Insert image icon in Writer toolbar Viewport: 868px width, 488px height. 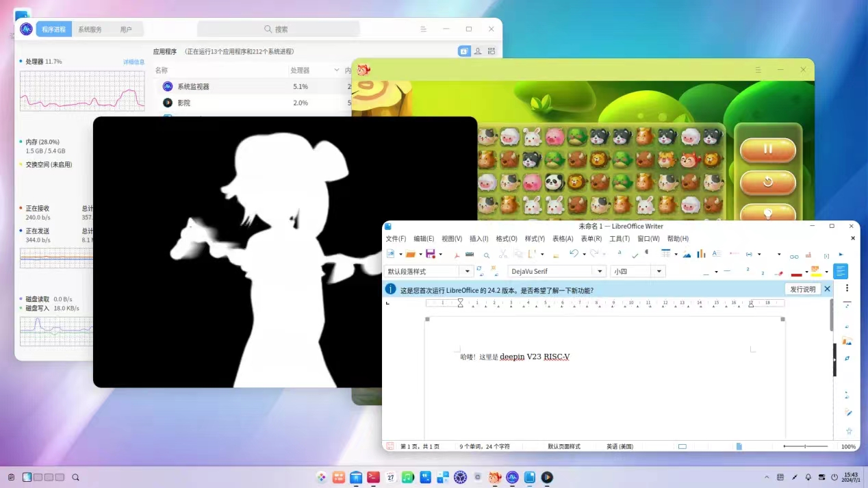(687, 254)
